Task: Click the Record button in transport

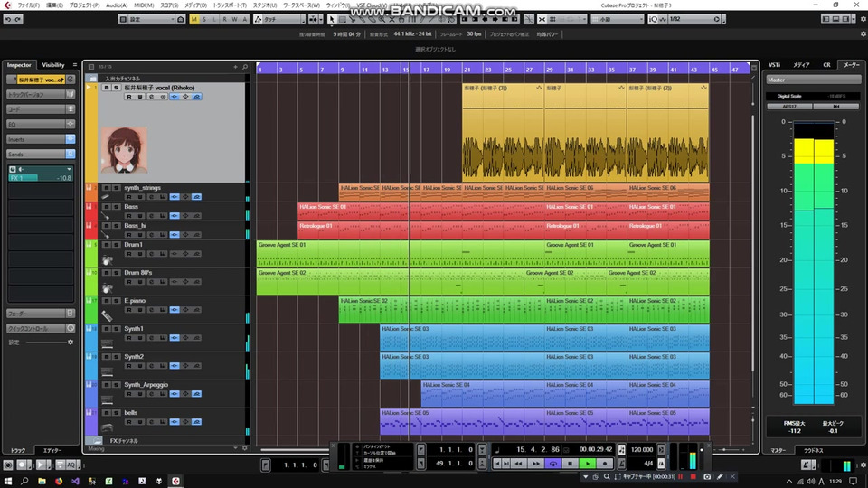Action: click(605, 464)
